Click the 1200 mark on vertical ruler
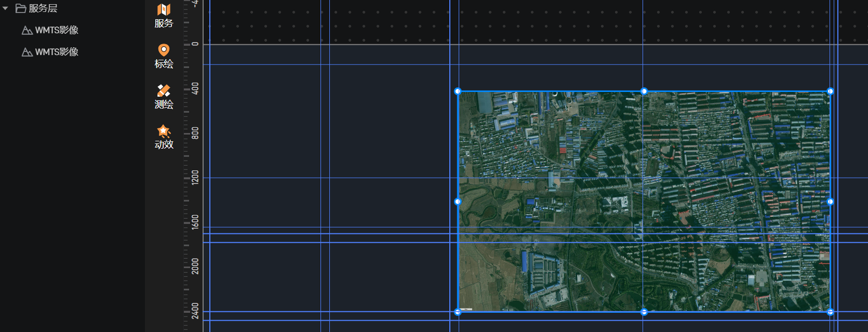Image resolution: width=868 pixels, height=332 pixels. 195,177
